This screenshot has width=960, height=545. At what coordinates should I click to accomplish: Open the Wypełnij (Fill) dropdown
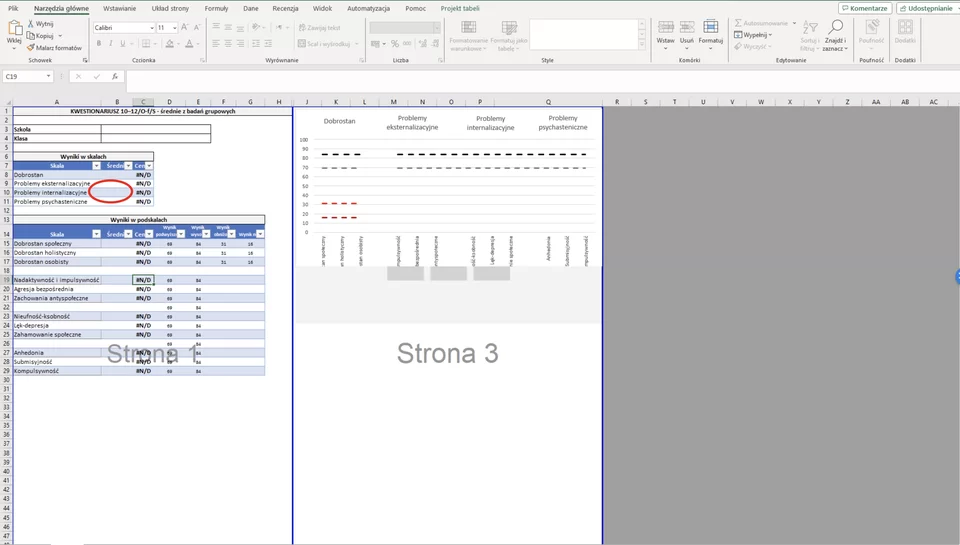(x=753, y=35)
